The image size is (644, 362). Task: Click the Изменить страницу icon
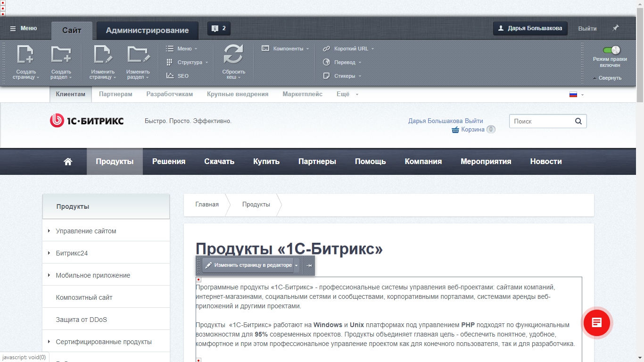tap(103, 55)
